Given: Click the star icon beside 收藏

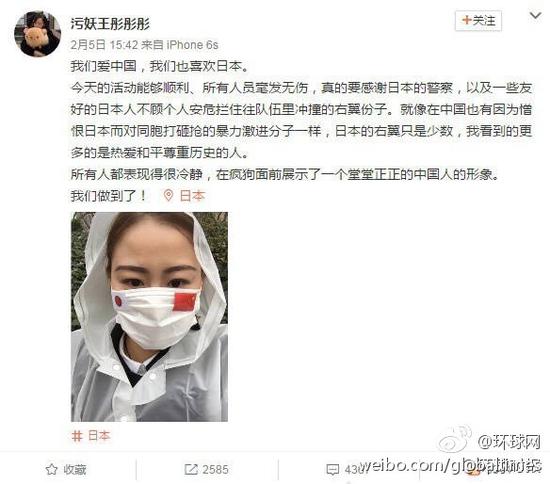Looking at the screenshot, I should (x=52, y=469).
